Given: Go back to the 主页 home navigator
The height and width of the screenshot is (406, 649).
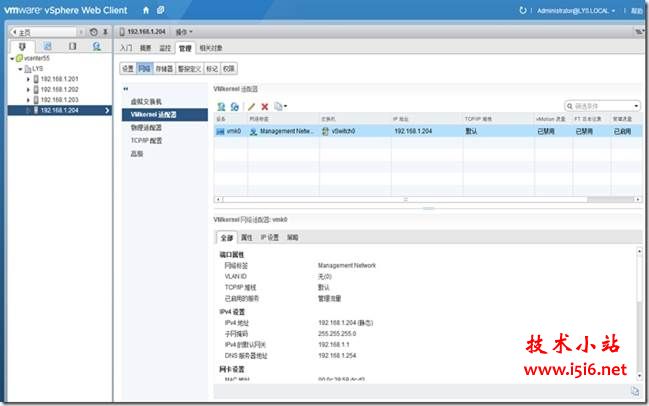Looking at the screenshot, I should (43, 32).
